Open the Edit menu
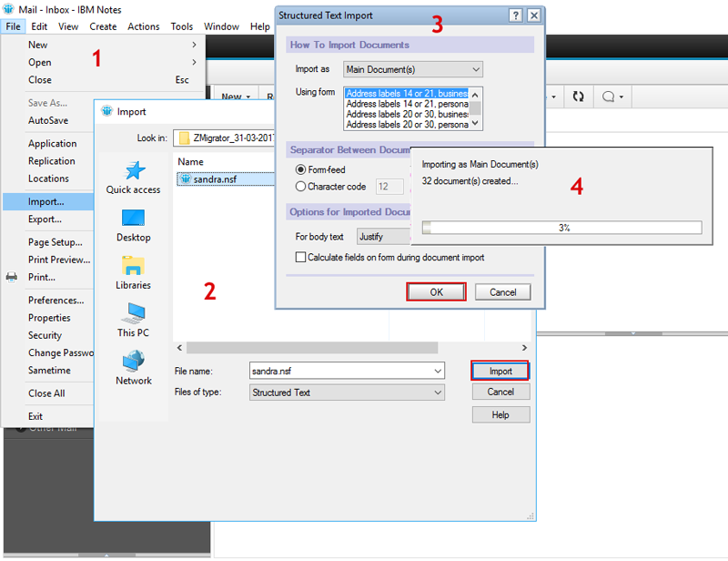728x561 pixels. point(39,26)
